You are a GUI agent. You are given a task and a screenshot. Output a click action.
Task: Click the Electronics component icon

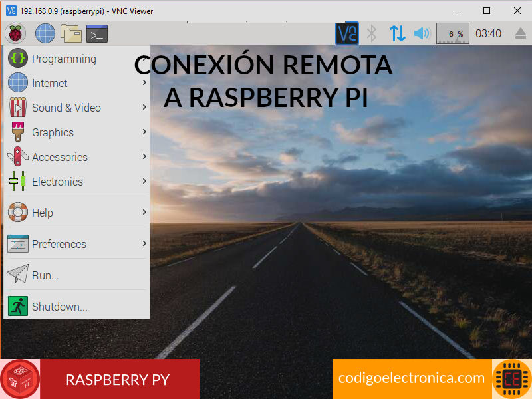18,181
